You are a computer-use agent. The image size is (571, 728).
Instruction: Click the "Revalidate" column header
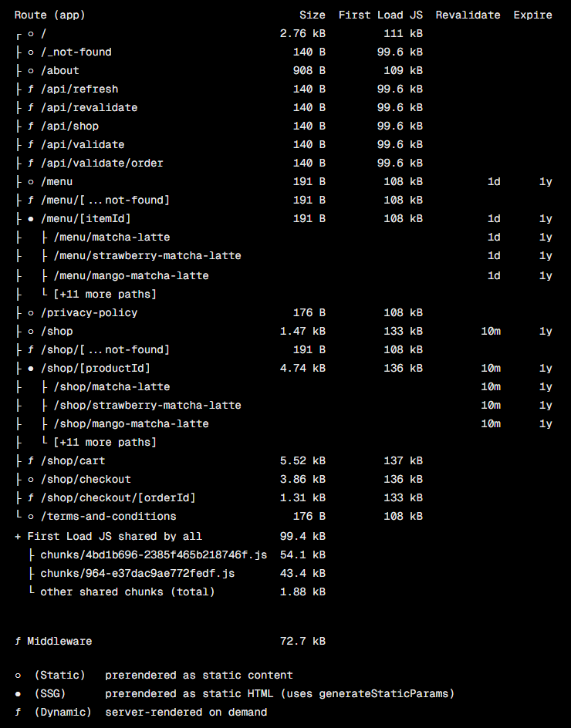[468, 15]
